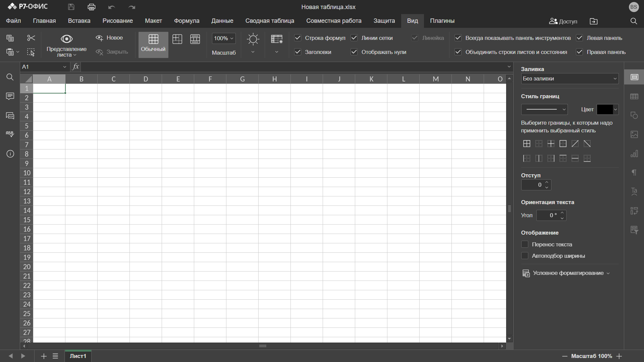Image resolution: width=644 pixels, height=362 pixels.
Task: Apply outside borders icon
Action: coord(563,144)
